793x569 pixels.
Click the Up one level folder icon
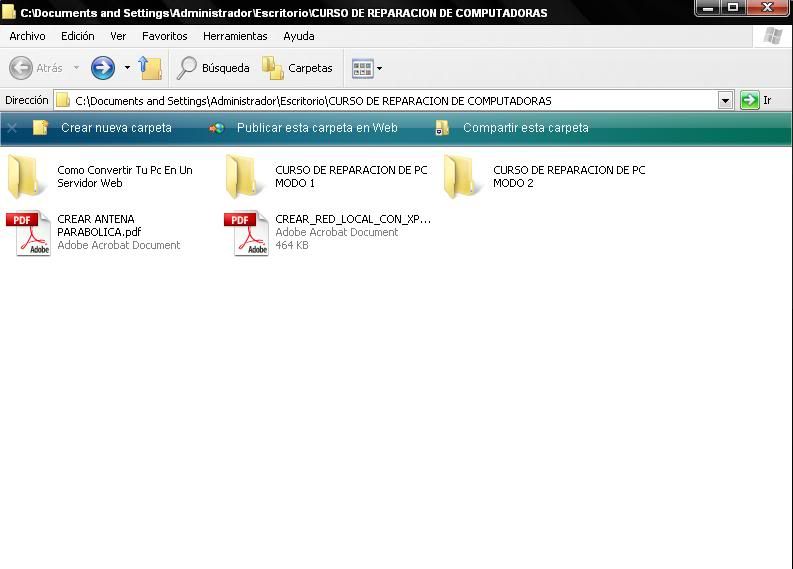point(150,68)
